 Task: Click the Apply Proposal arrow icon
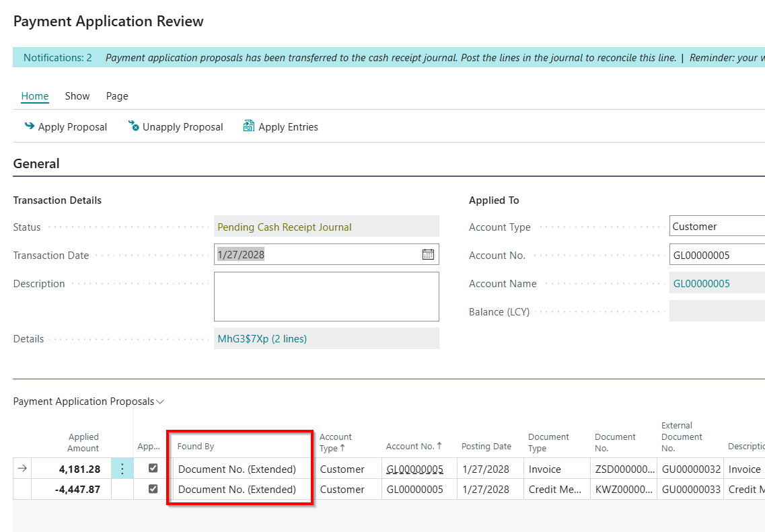tap(28, 126)
